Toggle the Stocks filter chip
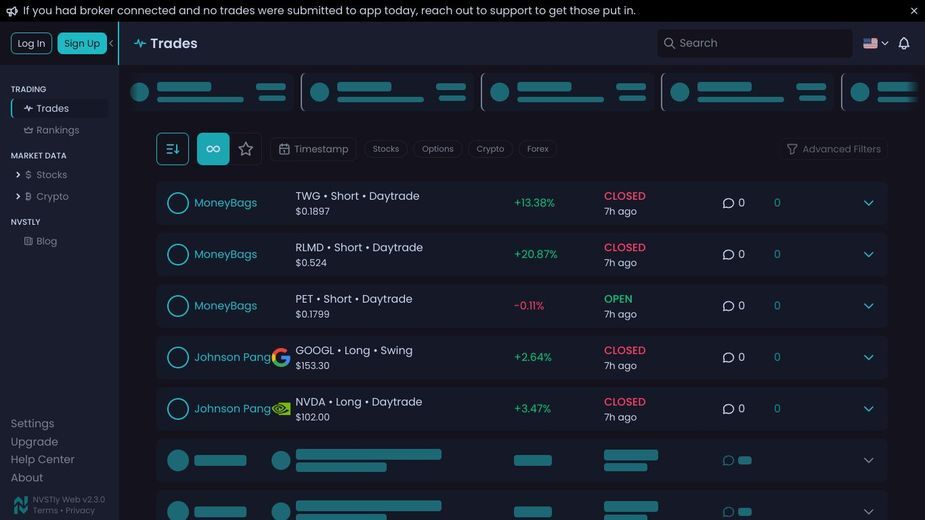Image resolution: width=925 pixels, height=520 pixels. pyautogui.click(x=386, y=149)
